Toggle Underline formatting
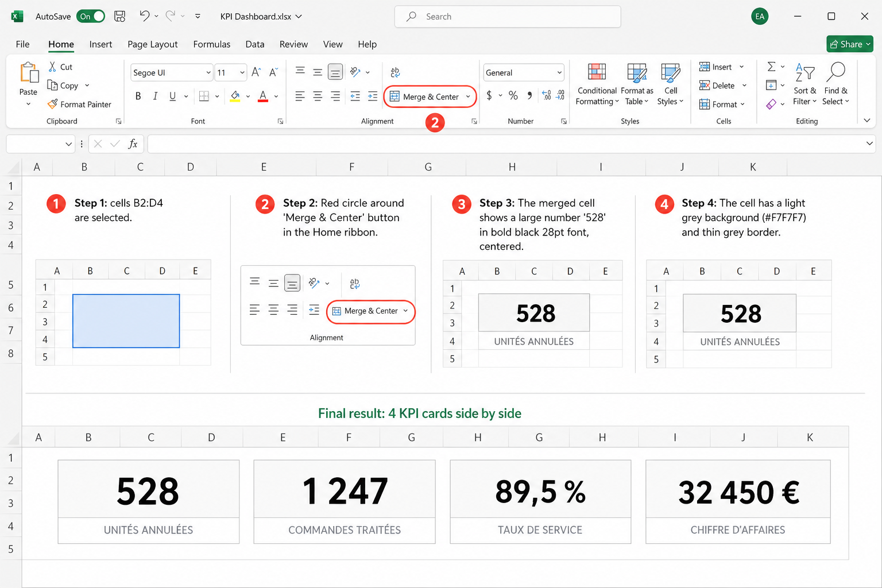Image resolution: width=882 pixels, height=588 pixels. 172,96
